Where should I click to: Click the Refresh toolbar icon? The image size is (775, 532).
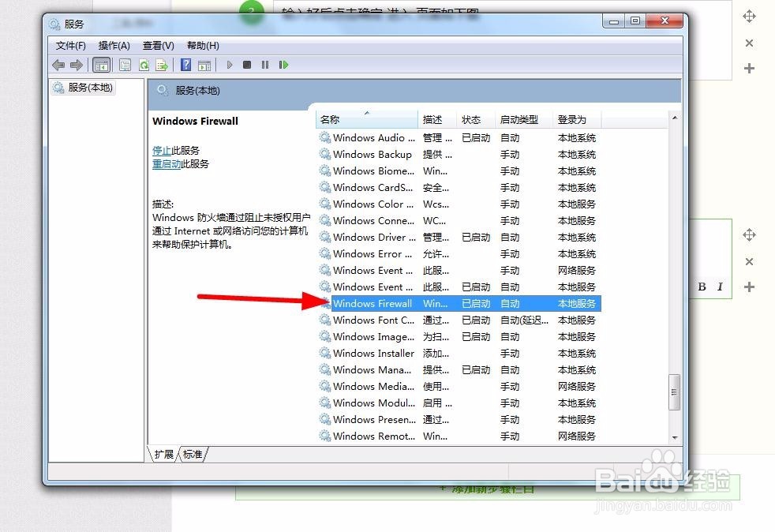(x=144, y=65)
